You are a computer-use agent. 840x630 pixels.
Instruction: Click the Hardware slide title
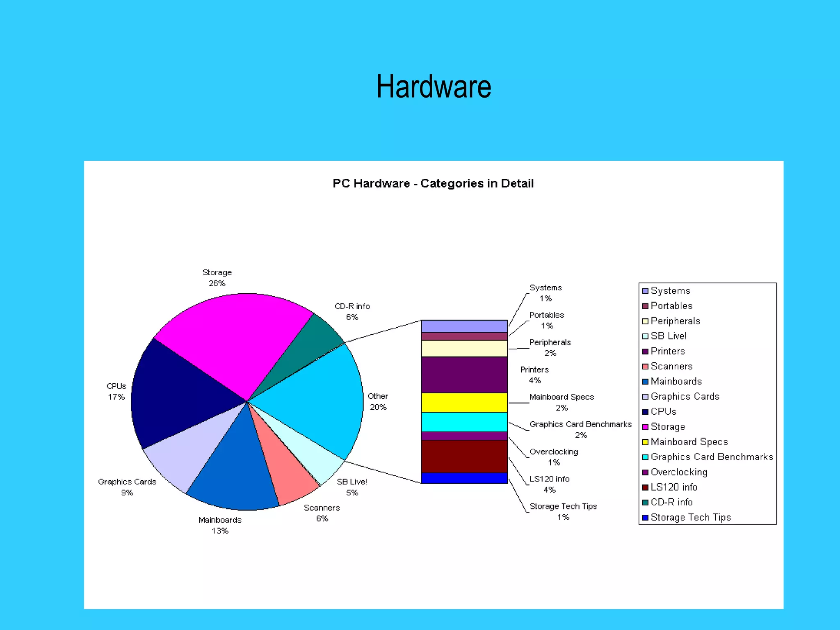(x=434, y=87)
